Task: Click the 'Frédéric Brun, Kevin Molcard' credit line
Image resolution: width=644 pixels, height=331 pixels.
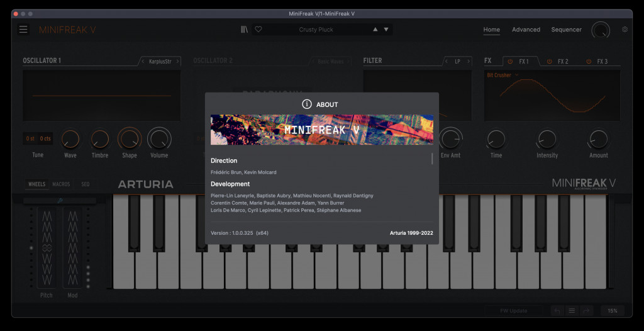Action: [243, 172]
